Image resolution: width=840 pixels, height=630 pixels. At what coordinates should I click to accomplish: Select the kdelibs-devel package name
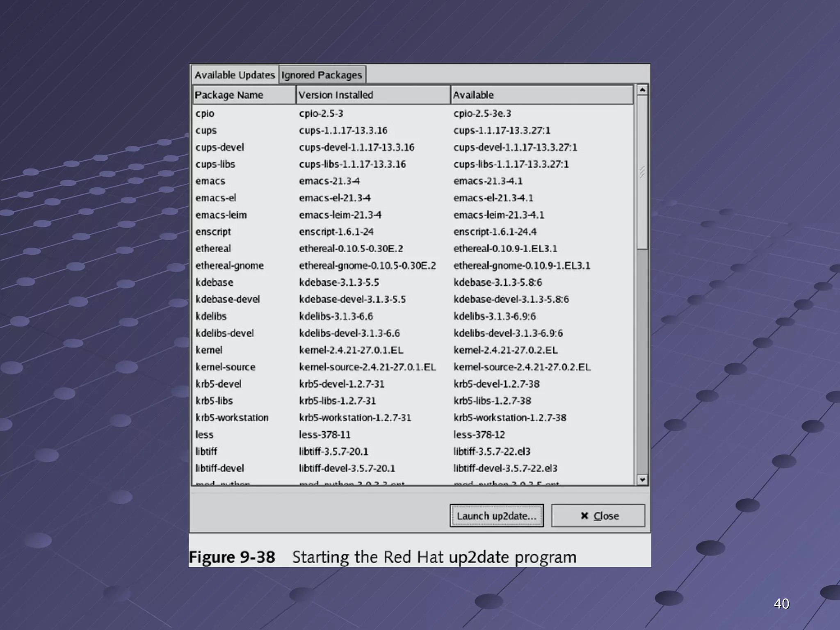pos(224,333)
